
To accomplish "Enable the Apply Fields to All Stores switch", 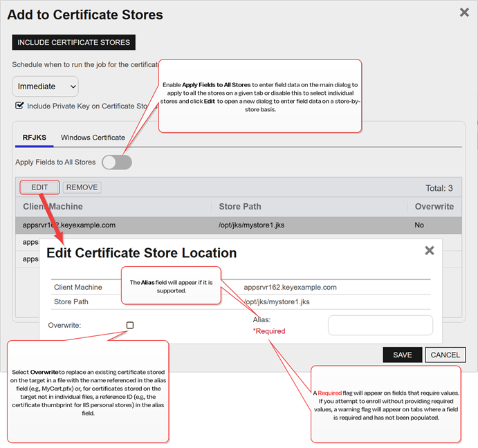I will [x=116, y=162].
